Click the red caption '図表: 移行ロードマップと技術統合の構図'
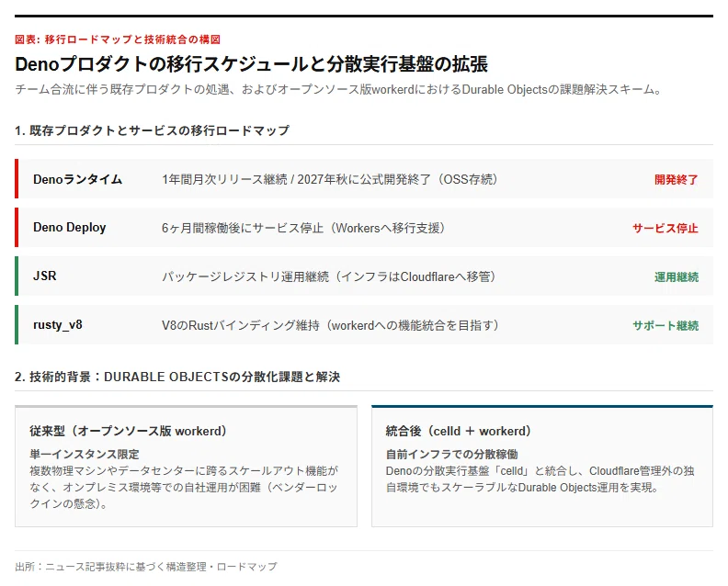 pyautogui.click(x=118, y=39)
